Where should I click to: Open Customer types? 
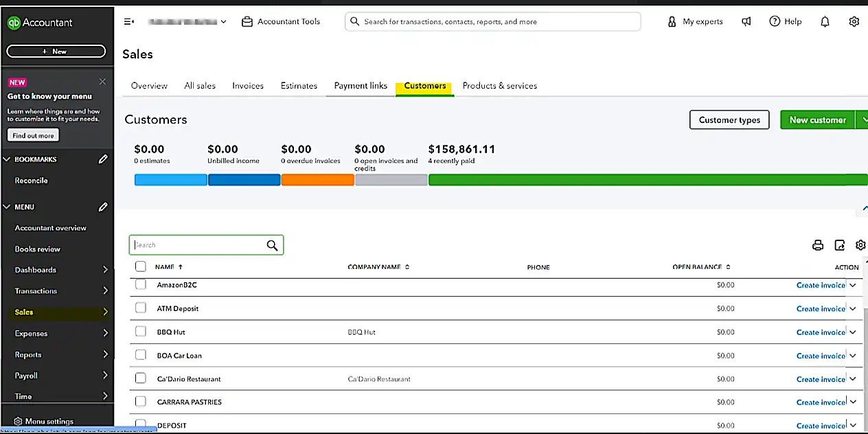point(729,119)
